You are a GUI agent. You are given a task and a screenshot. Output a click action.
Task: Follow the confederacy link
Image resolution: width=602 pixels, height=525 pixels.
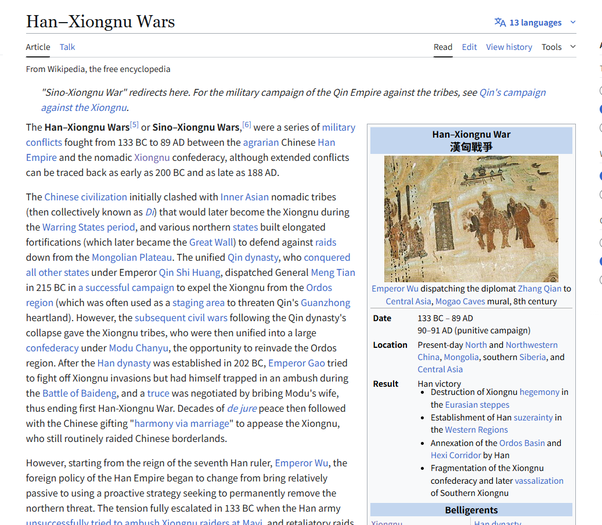(52, 348)
